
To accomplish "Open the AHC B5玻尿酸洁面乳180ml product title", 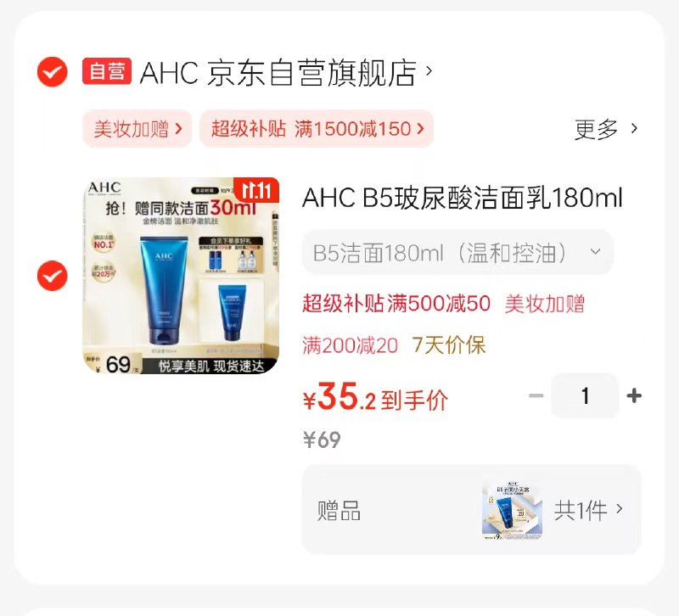I will click(x=462, y=198).
